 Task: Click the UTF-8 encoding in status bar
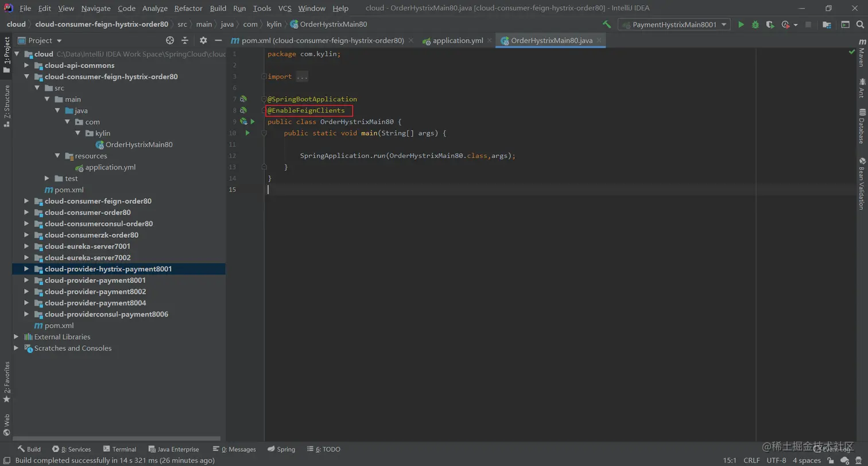pos(776,460)
